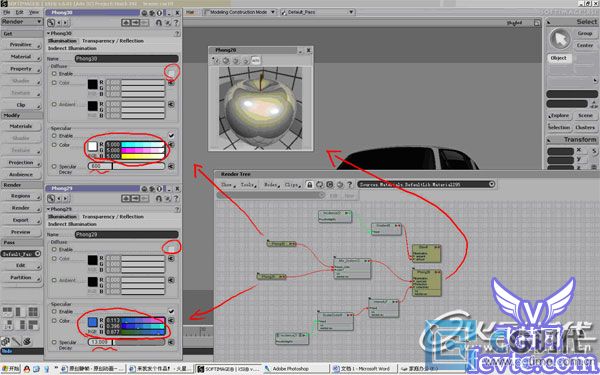Switch to Transparency / Reflection tab in Phong30
Image resolution: width=600 pixels, height=375 pixels.
tap(113, 41)
